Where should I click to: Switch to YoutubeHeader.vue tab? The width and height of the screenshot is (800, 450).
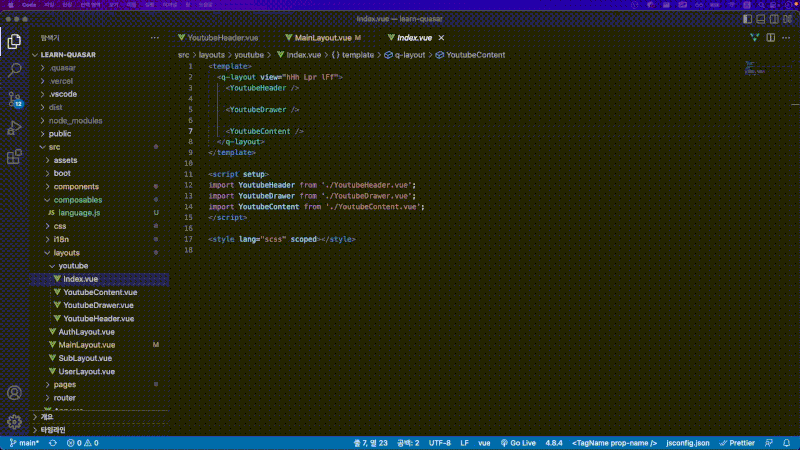[218, 38]
